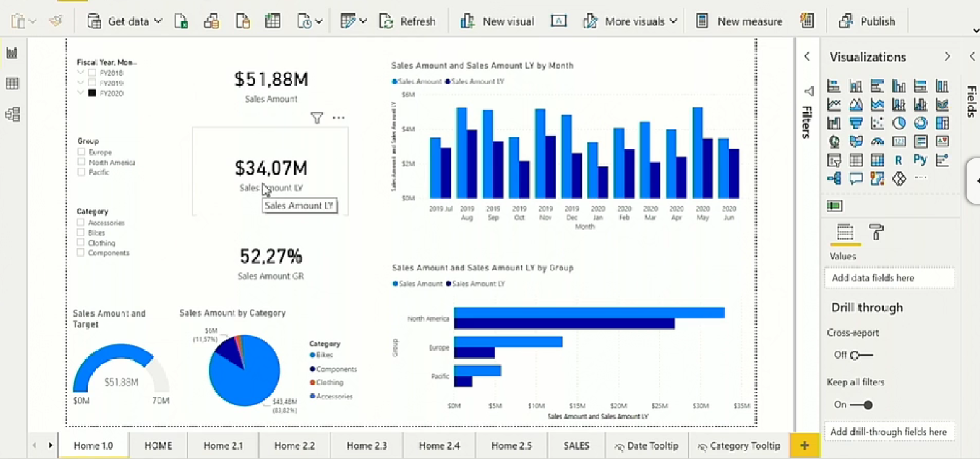980x459 pixels.
Task: Select the R script visual icon
Action: pyautogui.click(x=899, y=160)
